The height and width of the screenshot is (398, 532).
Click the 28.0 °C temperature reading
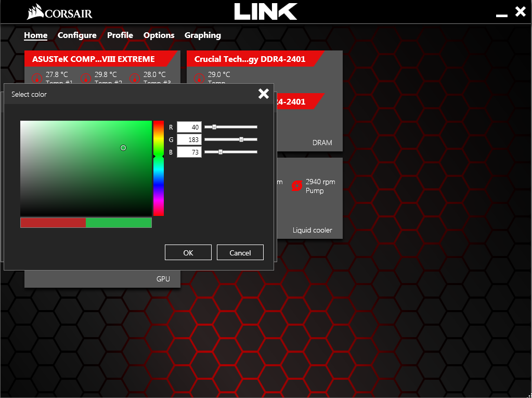(154, 74)
